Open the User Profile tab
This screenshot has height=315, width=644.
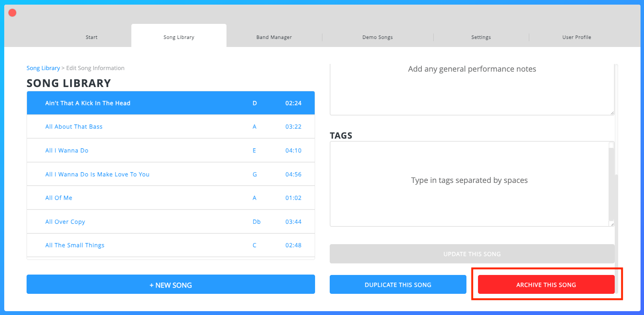coord(576,37)
